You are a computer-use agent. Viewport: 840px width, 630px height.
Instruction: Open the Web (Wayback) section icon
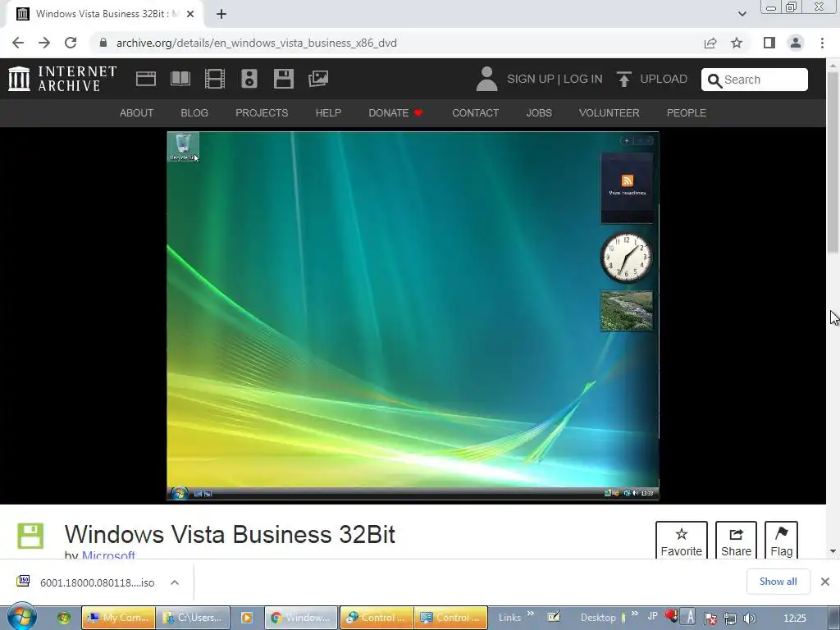pos(146,79)
